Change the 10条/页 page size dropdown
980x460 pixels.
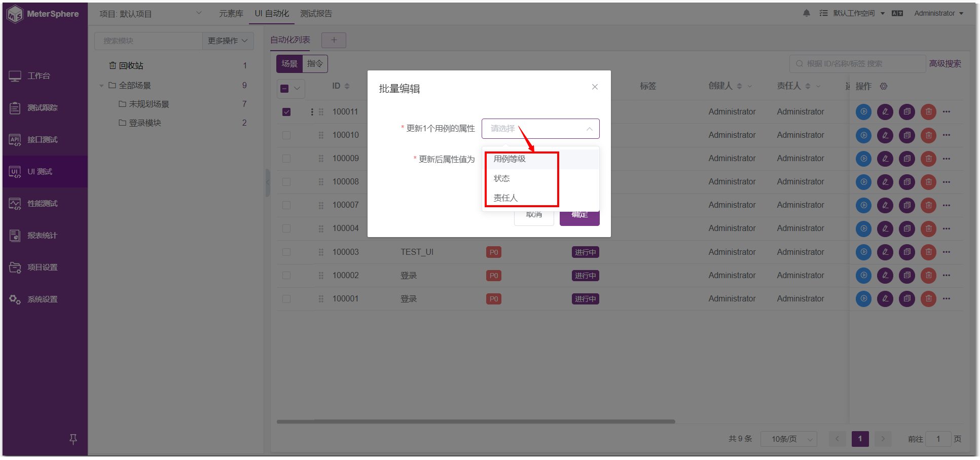pyautogui.click(x=789, y=439)
